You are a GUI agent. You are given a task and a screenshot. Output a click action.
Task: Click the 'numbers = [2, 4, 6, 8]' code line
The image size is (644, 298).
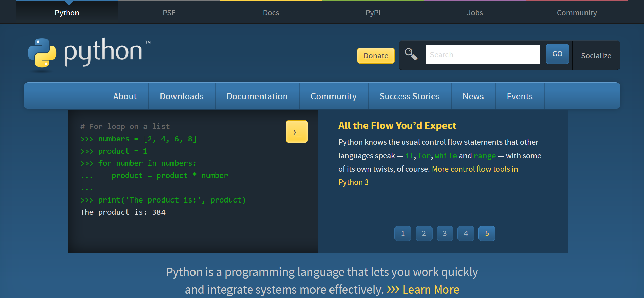[x=138, y=139]
